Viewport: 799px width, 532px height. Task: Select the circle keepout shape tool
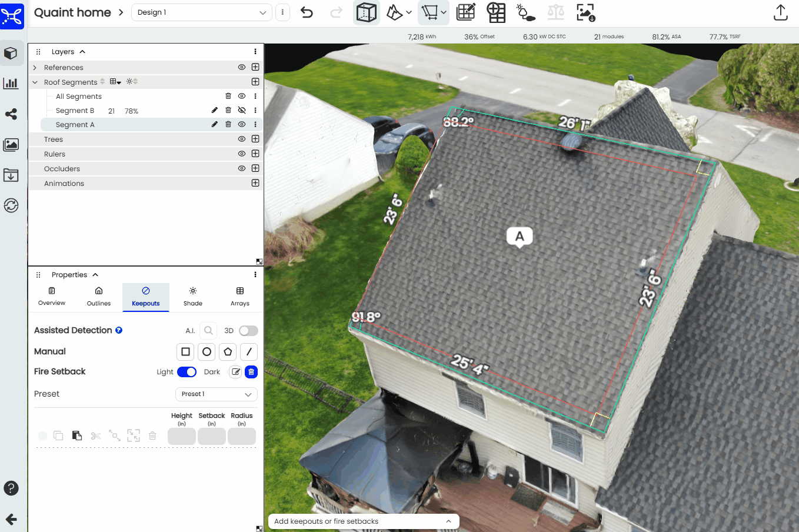pos(207,352)
